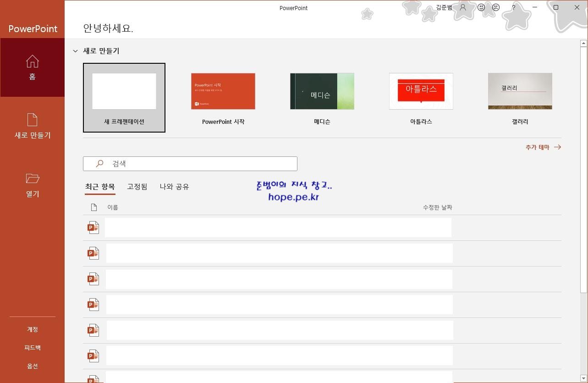This screenshot has height=383, width=588.
Task: Open the Home (홈) section in sidebar
Action: [32, 67]
